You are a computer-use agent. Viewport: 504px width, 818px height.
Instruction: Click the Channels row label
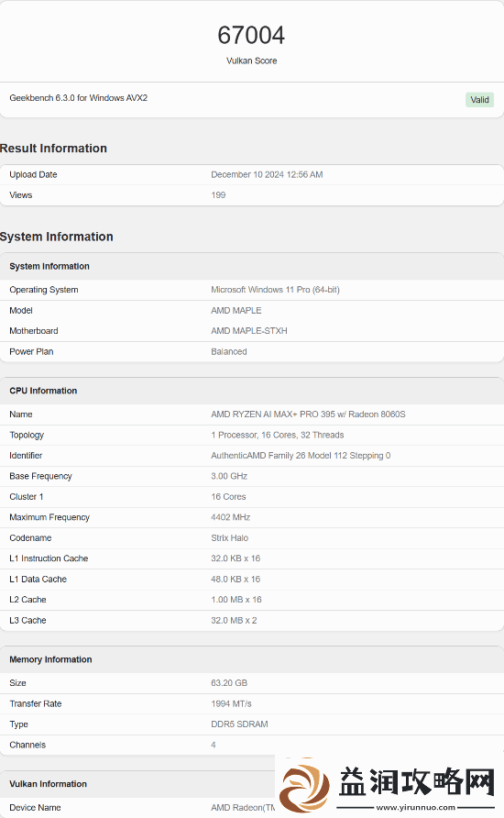coord(27,745)
